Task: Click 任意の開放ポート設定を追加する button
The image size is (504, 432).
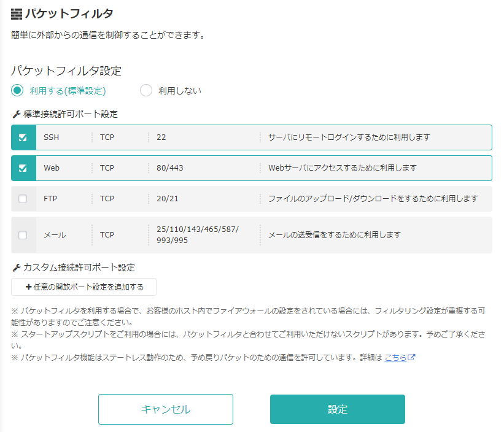Action: pos(84,287)
